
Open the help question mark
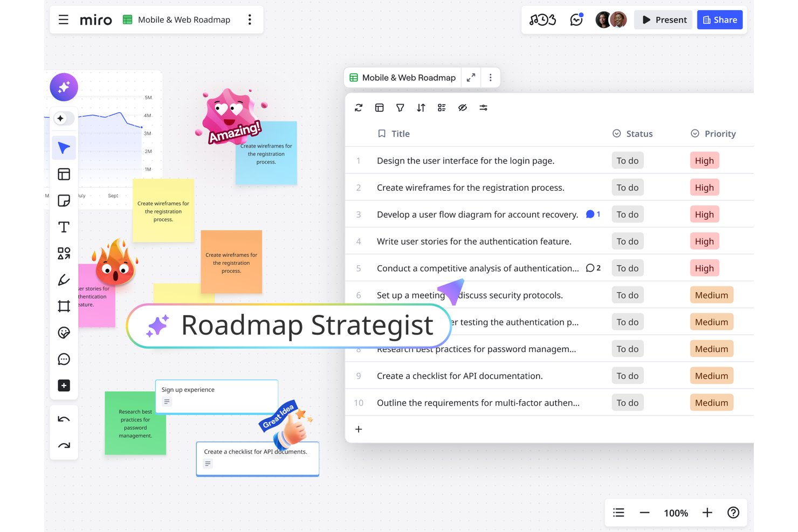coord(733,513)
